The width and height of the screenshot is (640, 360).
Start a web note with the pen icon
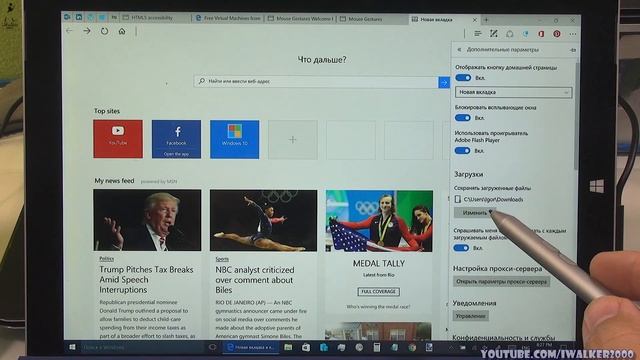pyautogui.click(x=493, y=34)
